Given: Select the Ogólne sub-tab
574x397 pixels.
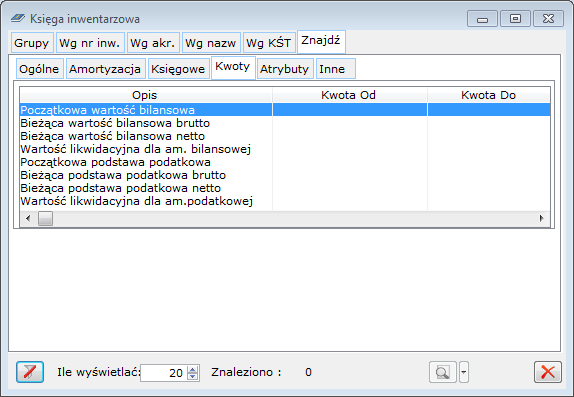Looking at the screenshot, I should click(x=40, y=68).
